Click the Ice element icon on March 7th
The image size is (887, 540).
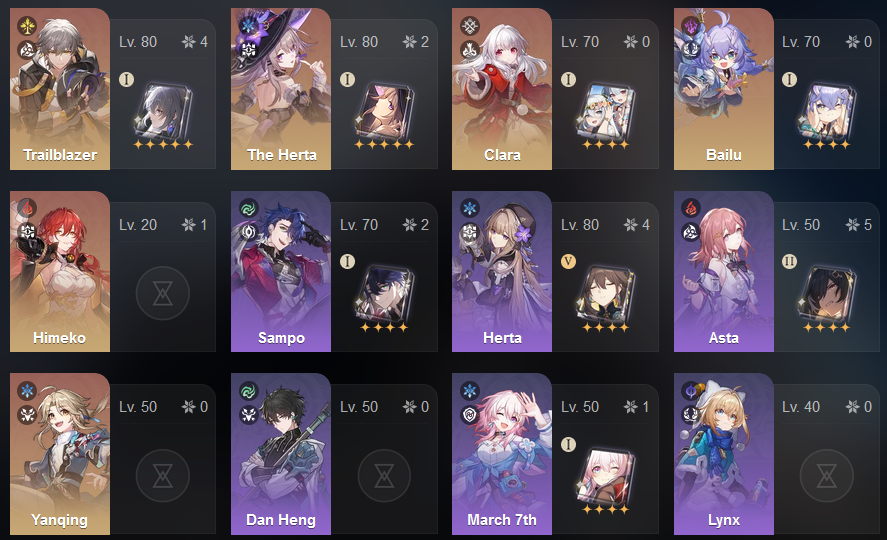click(x=470, y=391)
